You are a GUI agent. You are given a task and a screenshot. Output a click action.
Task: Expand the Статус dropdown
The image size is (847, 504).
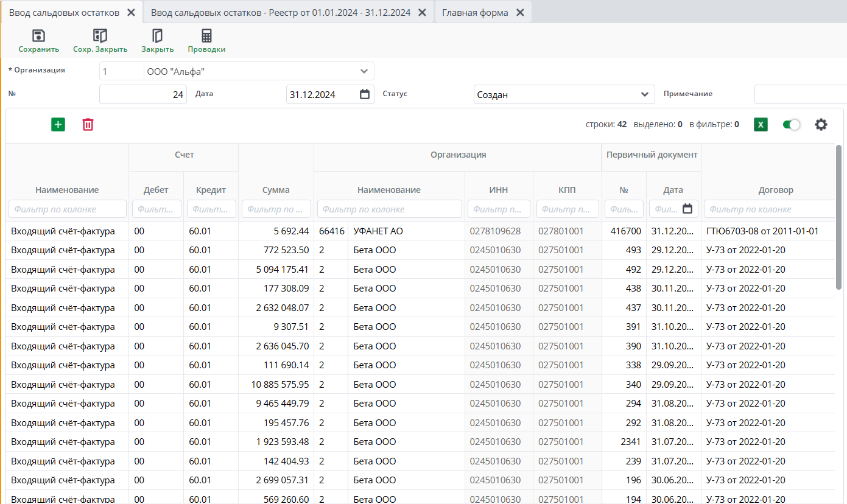[645, 94]
